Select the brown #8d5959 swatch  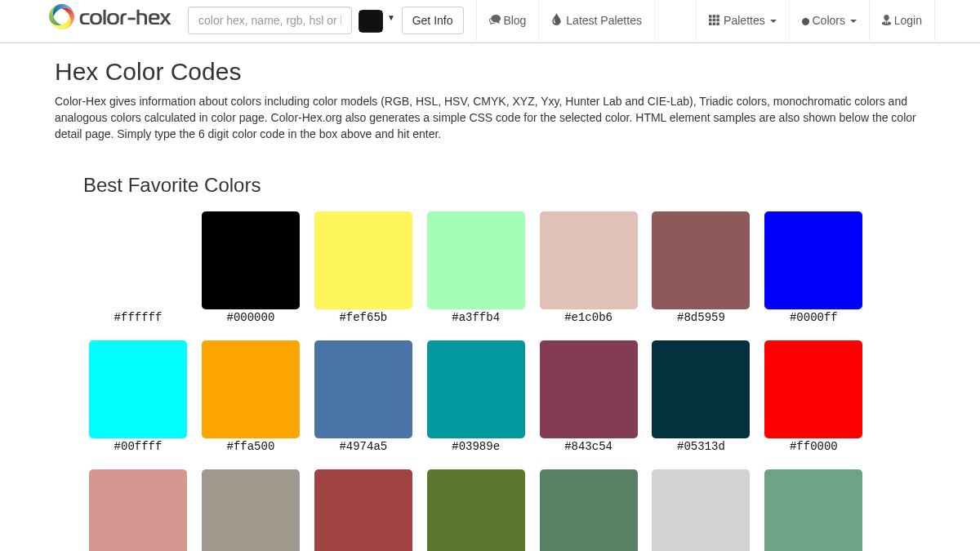point(701,260)
